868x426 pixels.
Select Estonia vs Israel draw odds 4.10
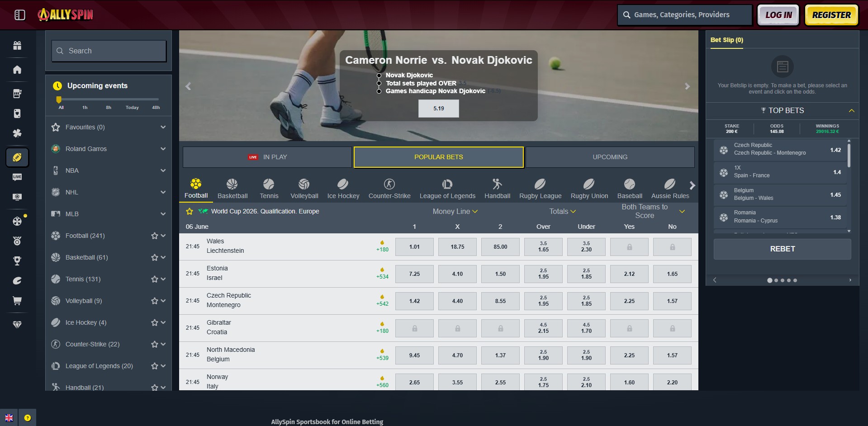click(457, 274)
